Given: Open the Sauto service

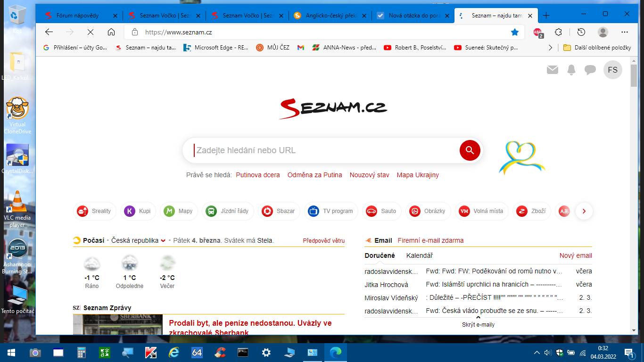Looking at the screenshot, I should [x=381, y=211].
